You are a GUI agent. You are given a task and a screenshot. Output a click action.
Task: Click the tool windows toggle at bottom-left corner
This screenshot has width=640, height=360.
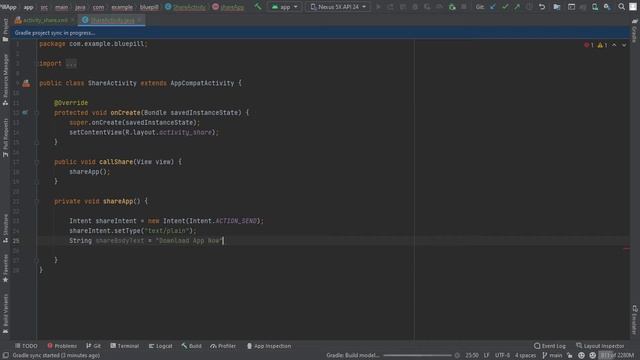click(5, 356)
